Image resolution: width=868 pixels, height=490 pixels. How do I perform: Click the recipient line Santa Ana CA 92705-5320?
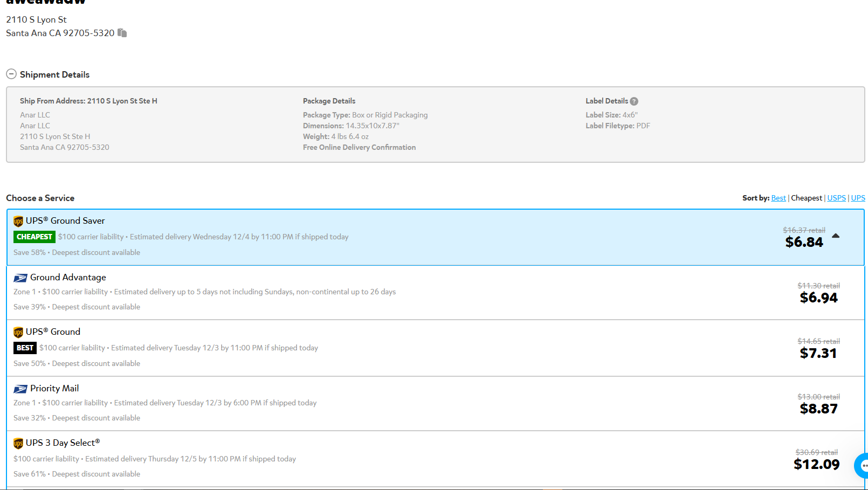tap(60, 33)
